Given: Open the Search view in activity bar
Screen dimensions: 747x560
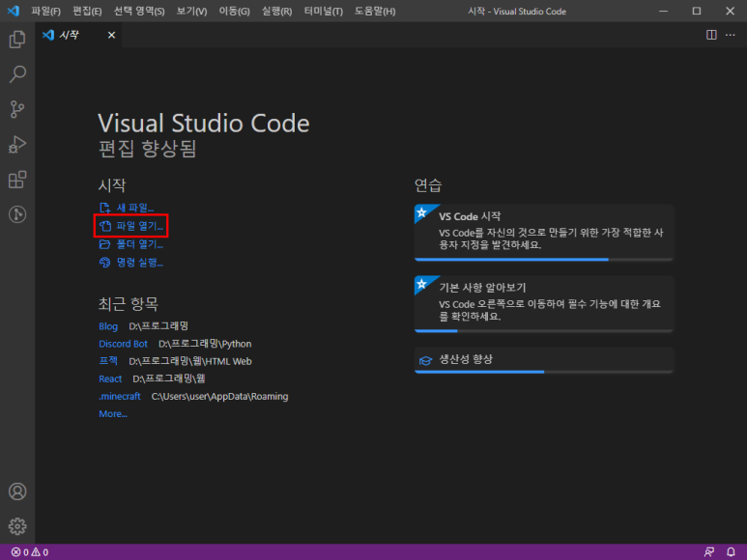Looking at the screenshot, I should [17, 74].
